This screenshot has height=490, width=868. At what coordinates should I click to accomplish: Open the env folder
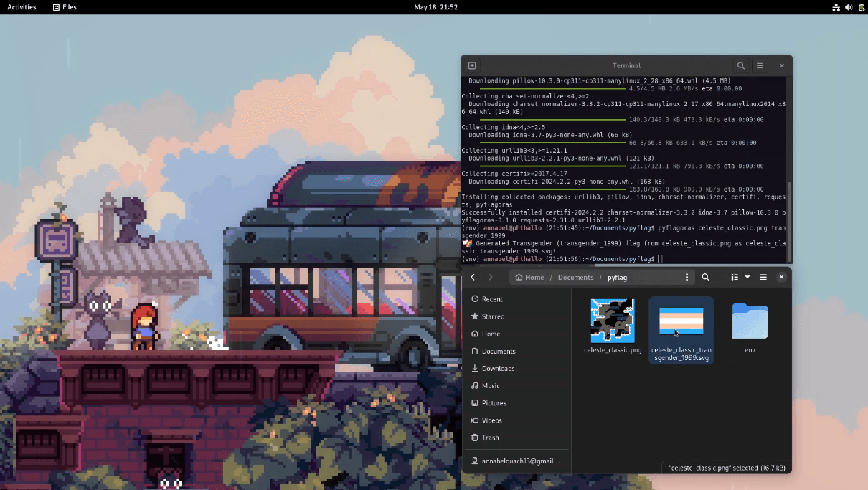pyautogui.click(x=750, y=321)
